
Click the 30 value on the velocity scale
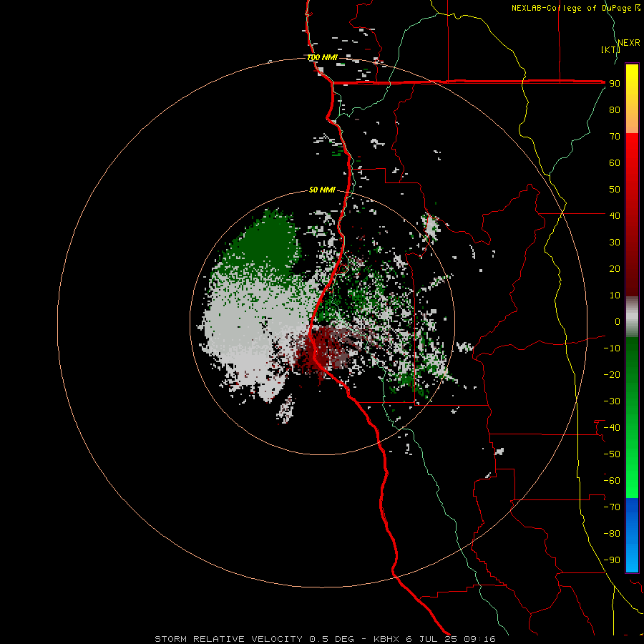pyautogui.click(x=615, y=243)
